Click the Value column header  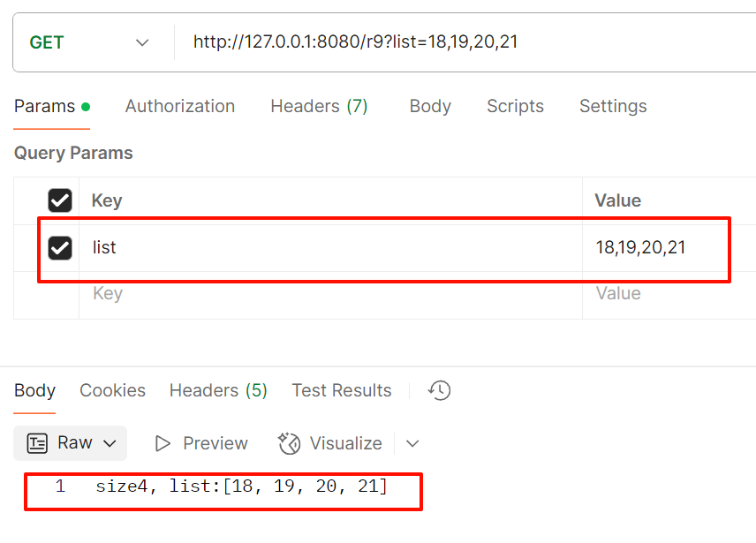click(617, 200)
